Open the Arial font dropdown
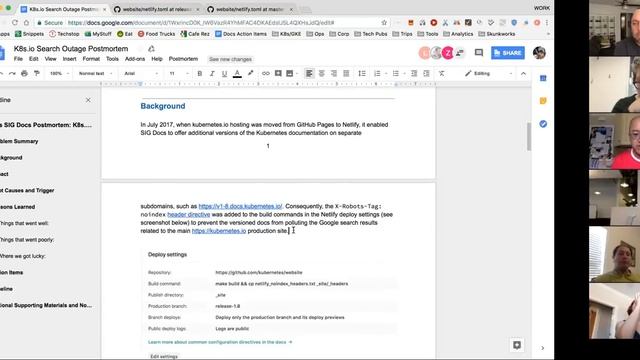The image size is (640, 360). coord(141,73)
